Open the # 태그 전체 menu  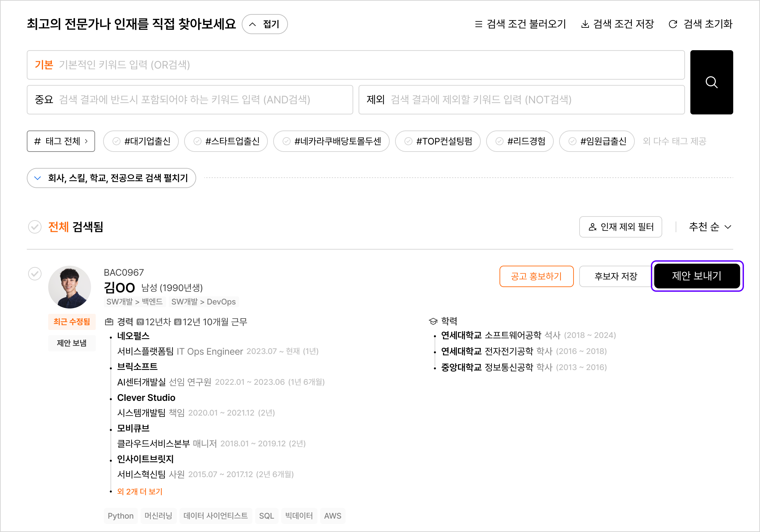pos(61,141)
